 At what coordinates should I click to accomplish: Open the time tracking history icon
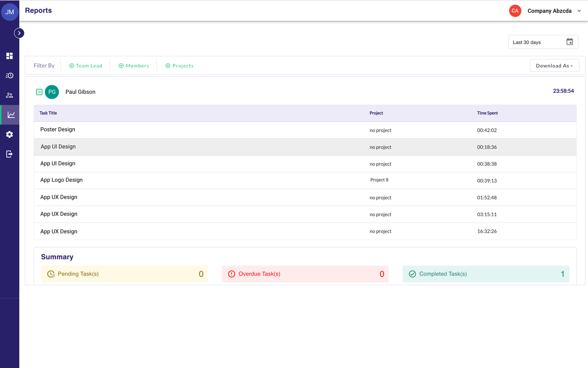(x=9, y=75)
